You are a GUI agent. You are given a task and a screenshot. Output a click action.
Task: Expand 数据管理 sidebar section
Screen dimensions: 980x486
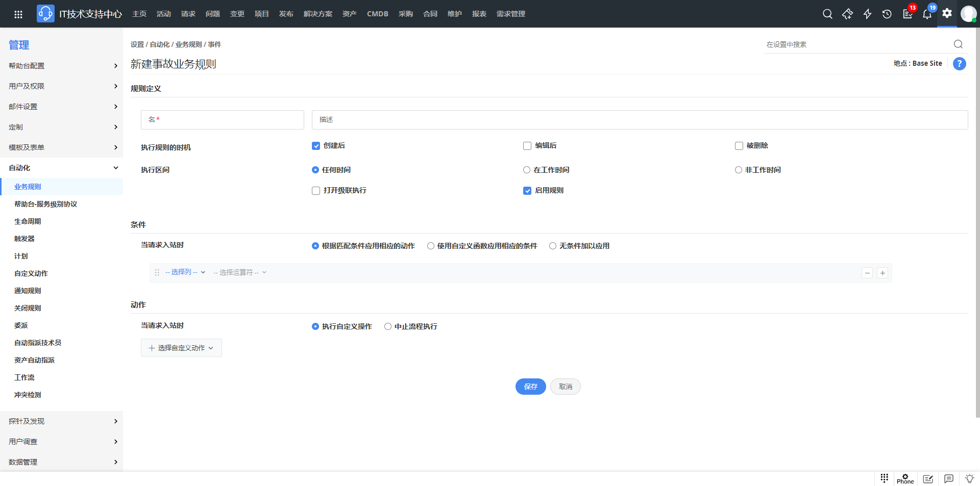click(x=61, y=462)
